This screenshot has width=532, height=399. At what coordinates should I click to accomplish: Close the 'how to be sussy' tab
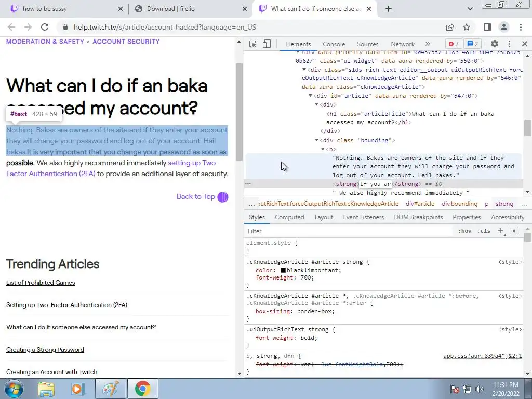point(121,9)
